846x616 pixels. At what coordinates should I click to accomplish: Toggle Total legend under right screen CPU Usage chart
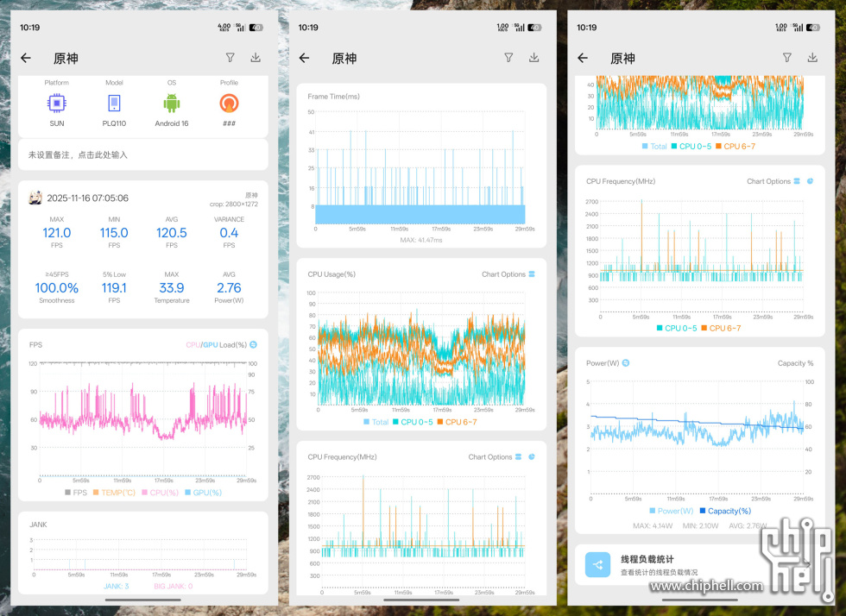tap(654, 146)
